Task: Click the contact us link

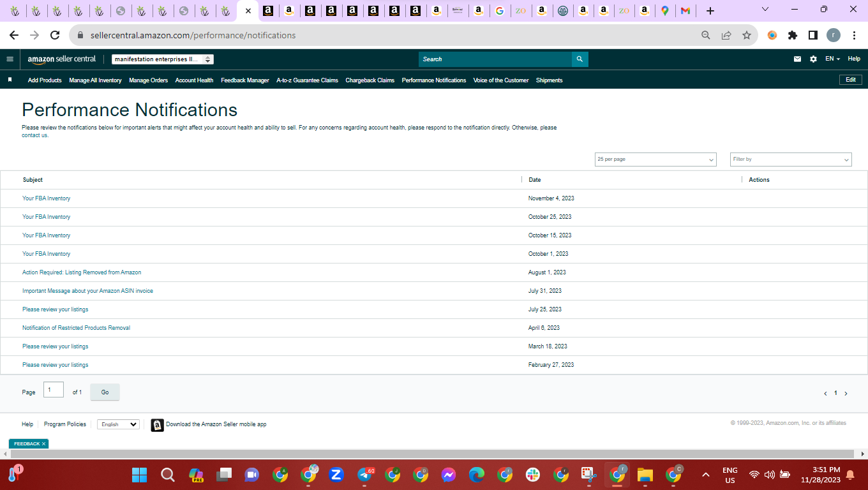Action: (x=34, y=135)
